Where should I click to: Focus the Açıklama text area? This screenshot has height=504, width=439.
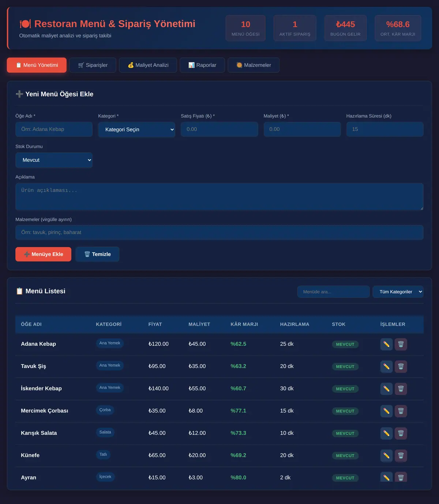pyautogui.click(x=219, y=197)
